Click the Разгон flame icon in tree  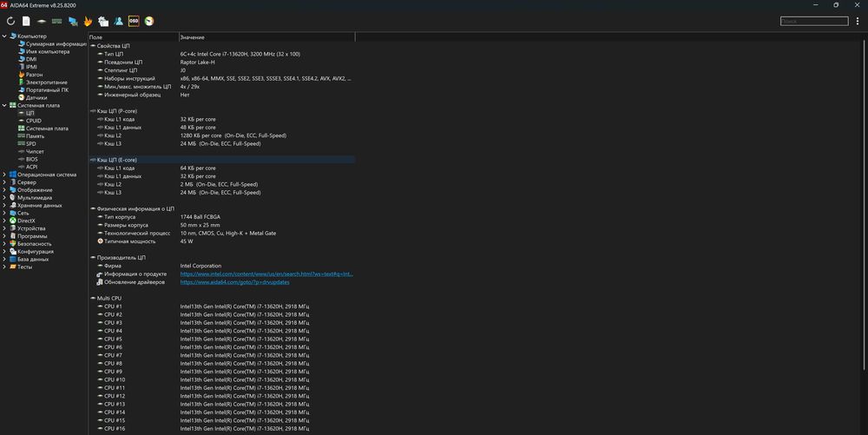coord(22,74)
